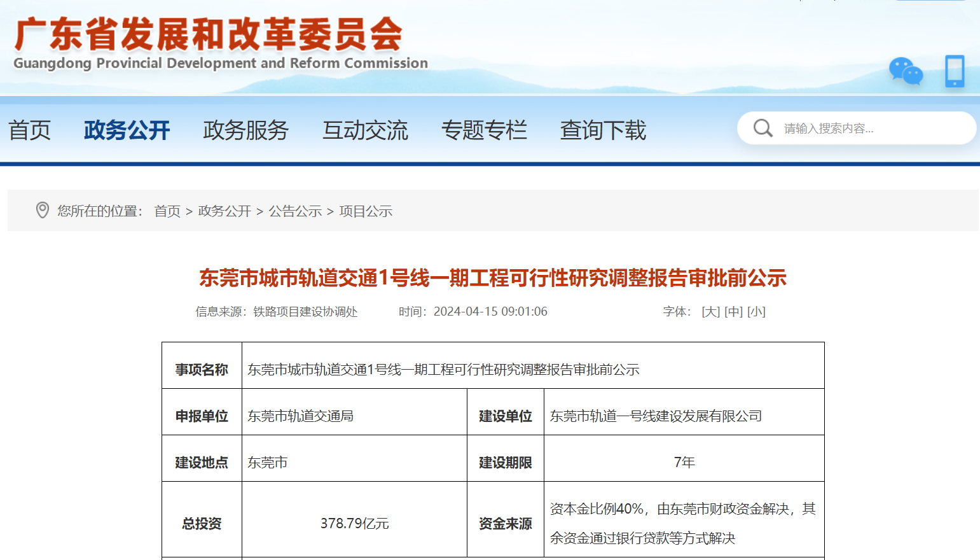
Task: Click into the 请输入搜索内容 search field
Action: (x=871, y=129)
